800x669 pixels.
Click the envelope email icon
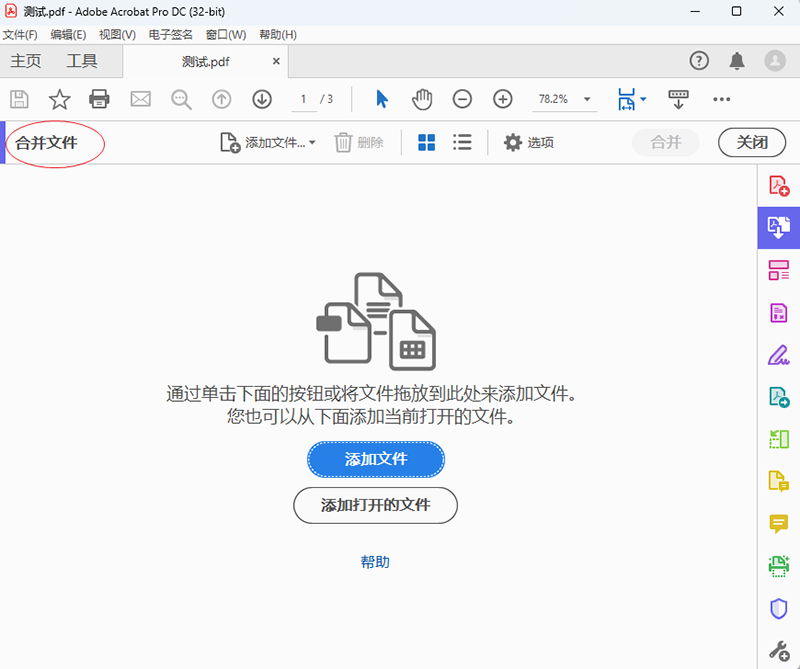[140, 99]
